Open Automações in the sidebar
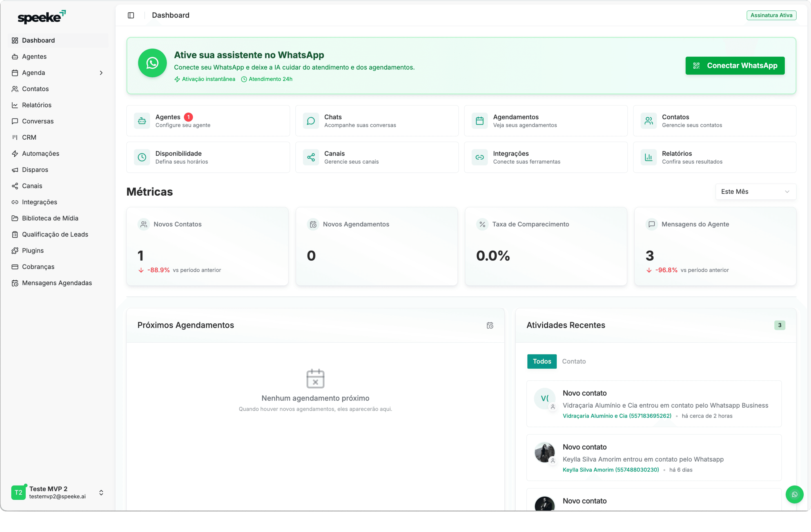The height and width of the screenshot is (532, 811). 58,154
